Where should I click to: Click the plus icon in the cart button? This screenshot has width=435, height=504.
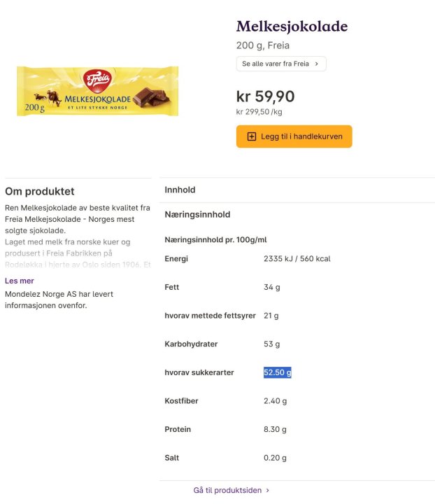(x=252, y=136)
